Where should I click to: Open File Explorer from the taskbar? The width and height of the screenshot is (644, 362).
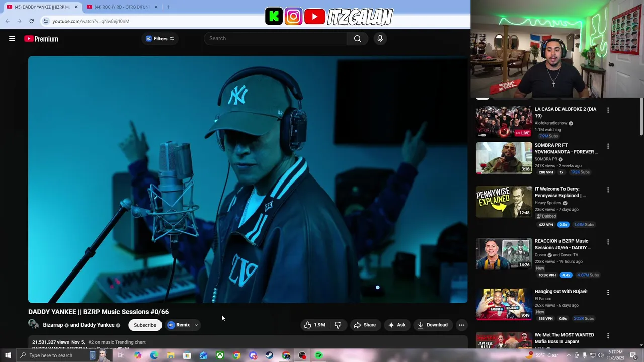[x=171, y=355]
